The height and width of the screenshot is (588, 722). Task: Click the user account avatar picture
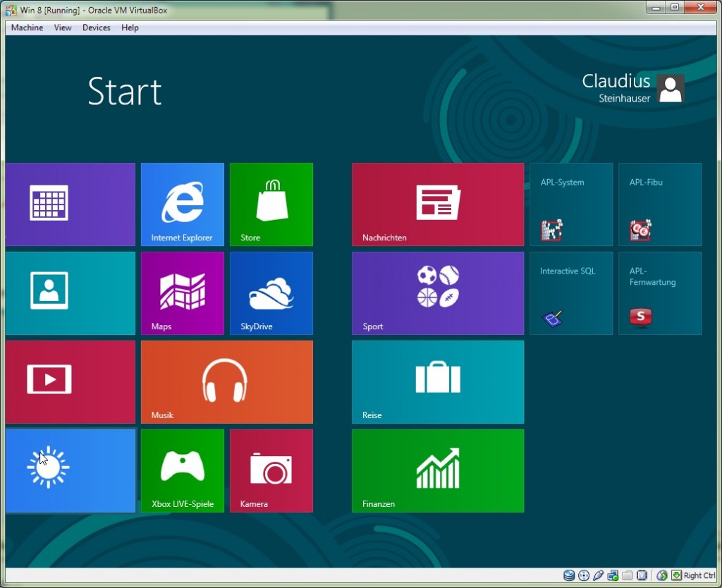click(x=671, y=88)
